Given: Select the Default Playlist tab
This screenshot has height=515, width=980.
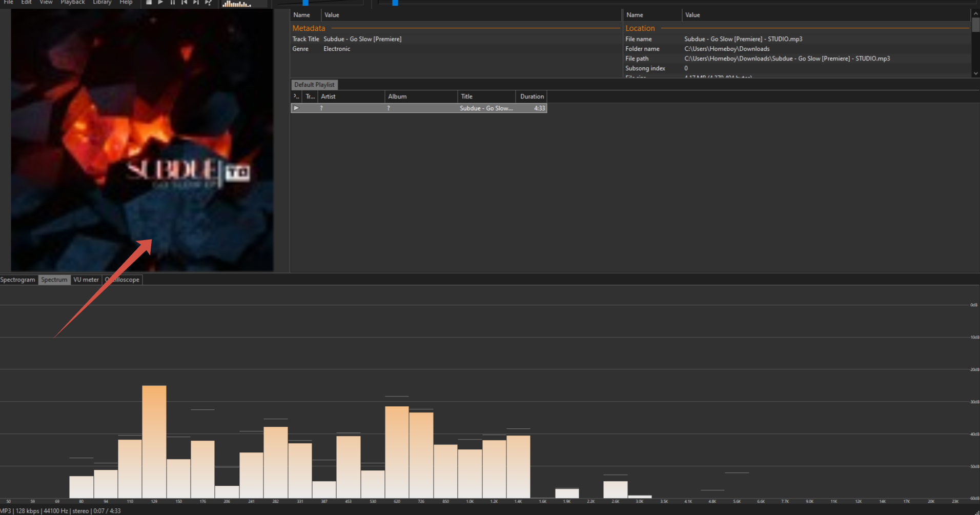Looking at the screenshot, I should pyautogui.click(x=314, y=85).
